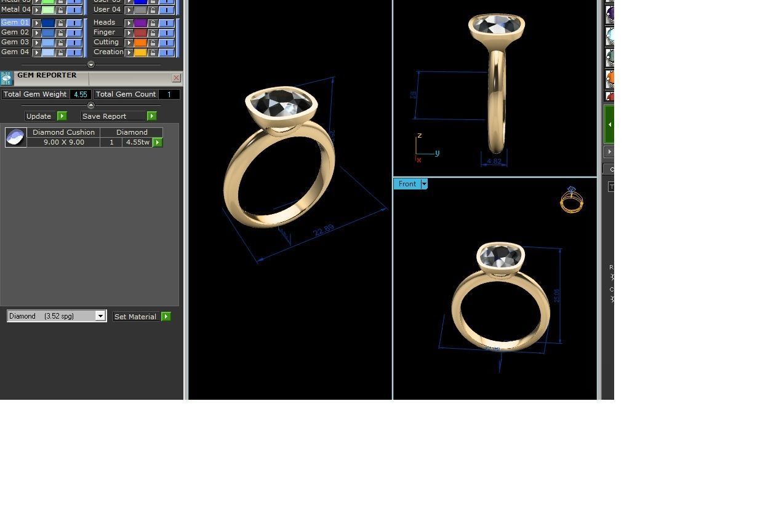Toggle visibility of Cutting layer
Screen dimensions: 784x532
[166, 42]
